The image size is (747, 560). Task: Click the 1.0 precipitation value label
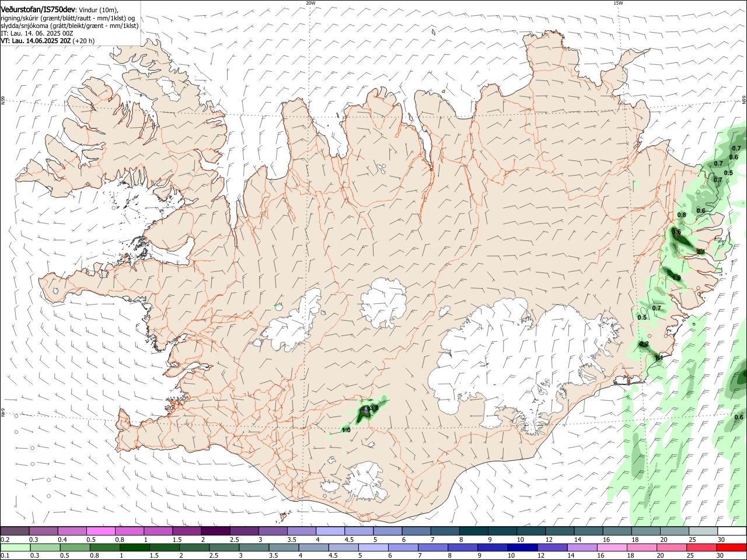click(x=346, y=430)
